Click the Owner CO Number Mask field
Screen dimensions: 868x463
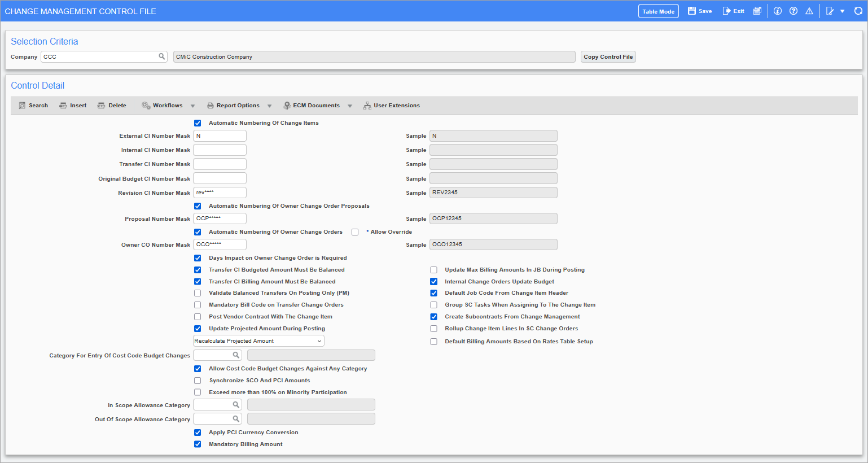220,244
